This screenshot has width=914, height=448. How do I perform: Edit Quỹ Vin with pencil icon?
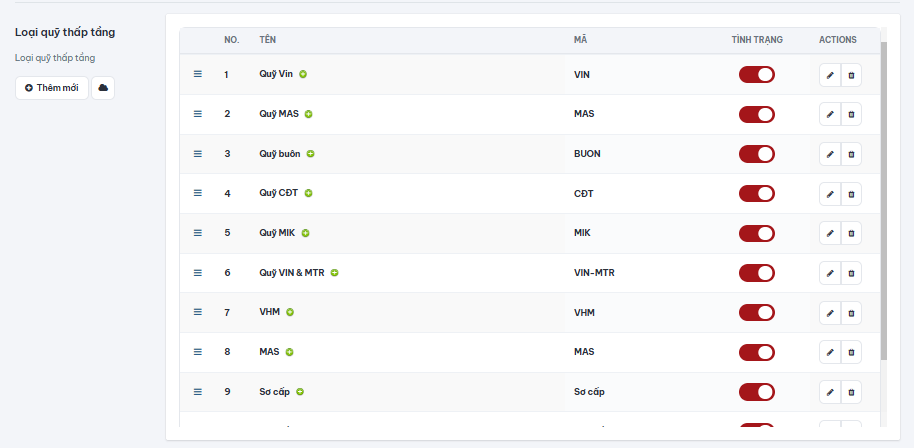coord(830,75)
